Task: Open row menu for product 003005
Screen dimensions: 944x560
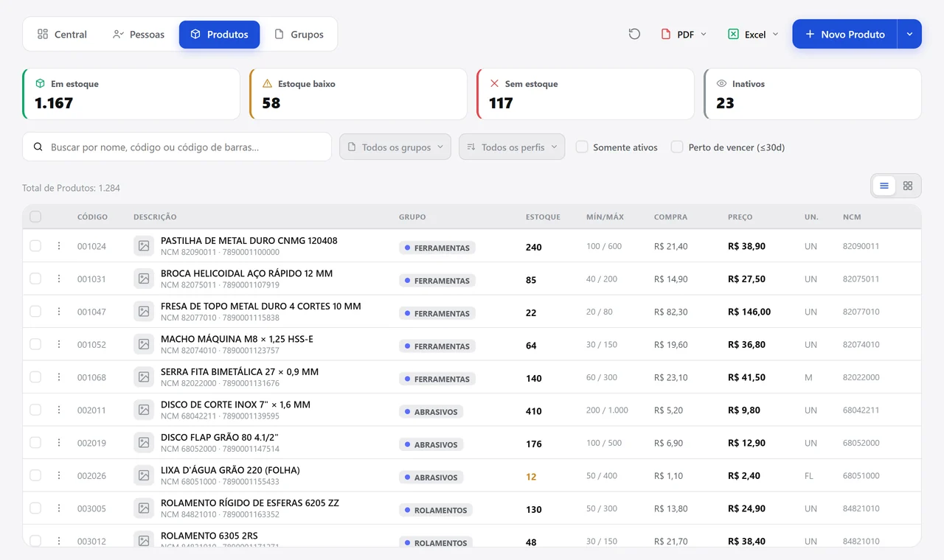Action: tap(59, 508)
